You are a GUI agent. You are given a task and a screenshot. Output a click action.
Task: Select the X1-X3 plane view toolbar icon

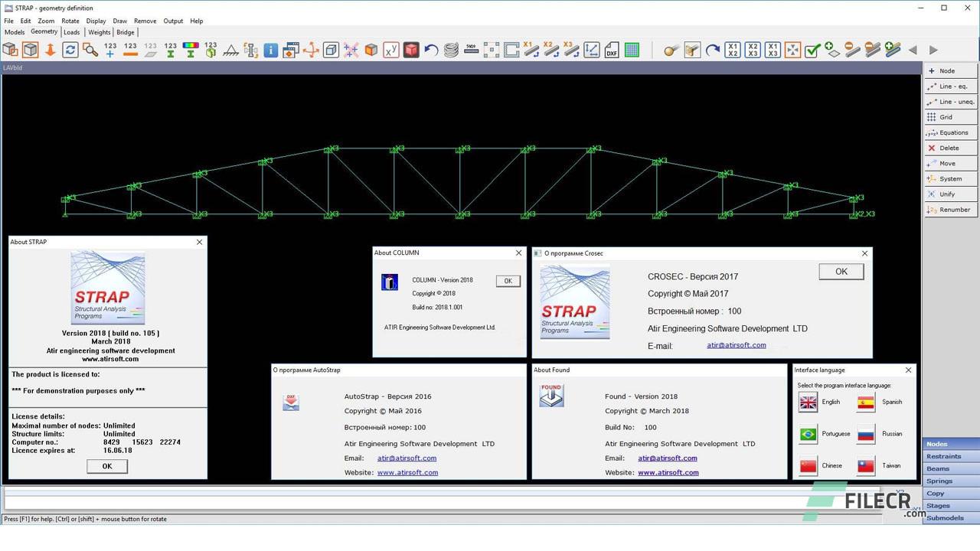click(773, 50)
